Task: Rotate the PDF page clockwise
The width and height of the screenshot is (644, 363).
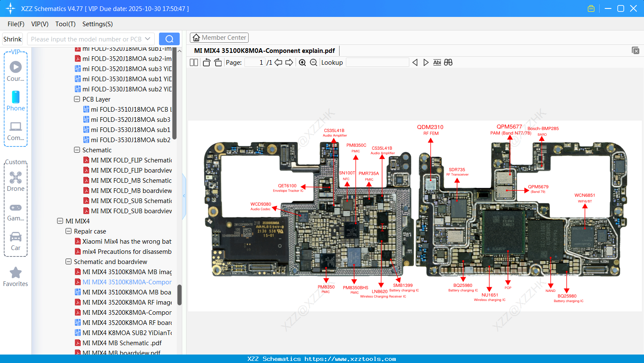Action: [217, 62]
